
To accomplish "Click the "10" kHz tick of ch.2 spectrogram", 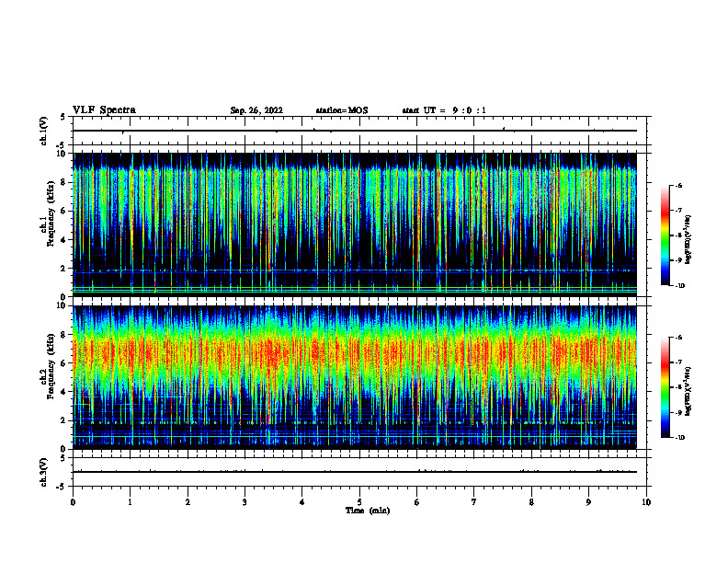I will (63, 305).
